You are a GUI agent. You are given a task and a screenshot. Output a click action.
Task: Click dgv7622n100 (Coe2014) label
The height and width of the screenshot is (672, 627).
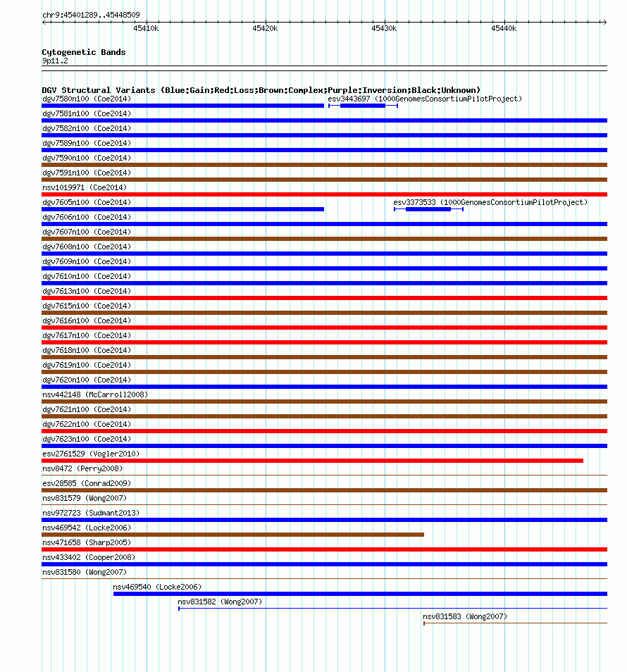(87, 424)
